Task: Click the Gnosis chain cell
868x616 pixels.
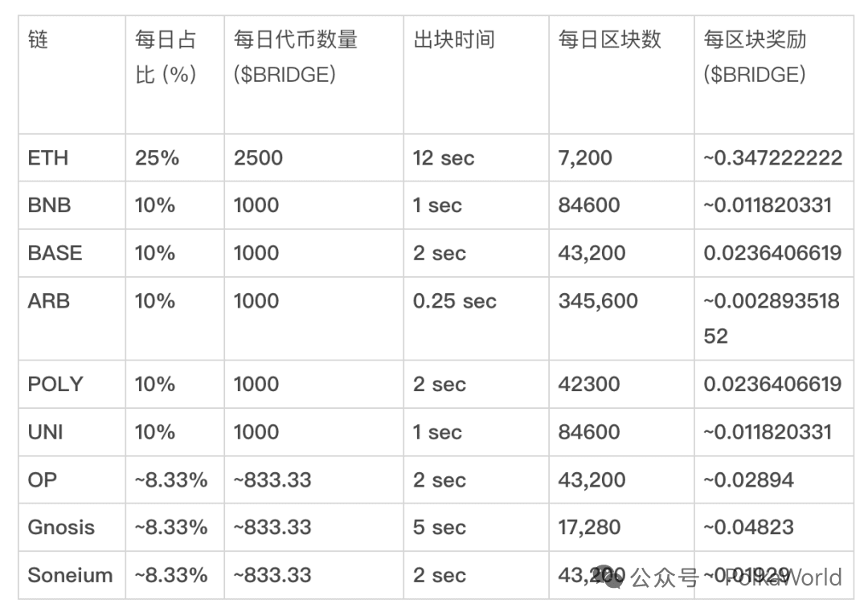Action: click(61, 528)
